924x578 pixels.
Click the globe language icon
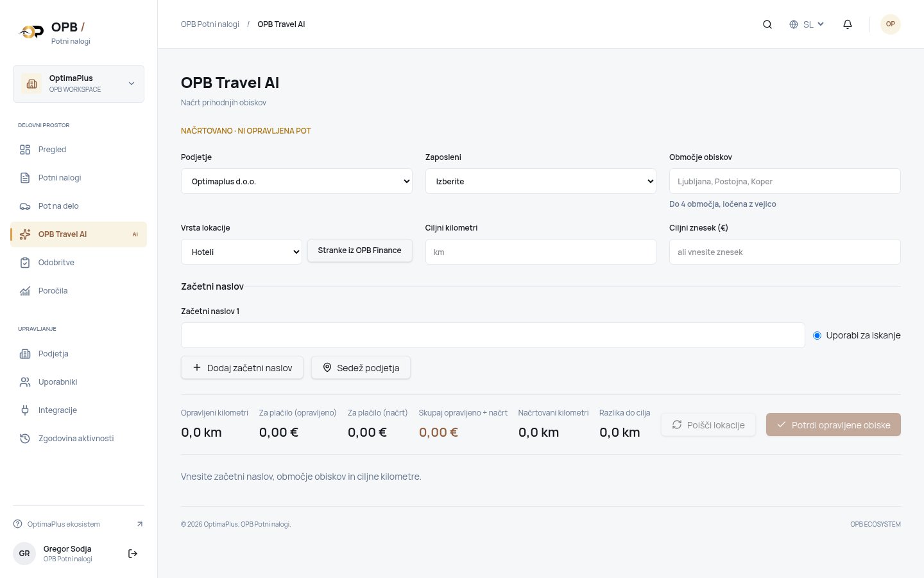(794, 24)
